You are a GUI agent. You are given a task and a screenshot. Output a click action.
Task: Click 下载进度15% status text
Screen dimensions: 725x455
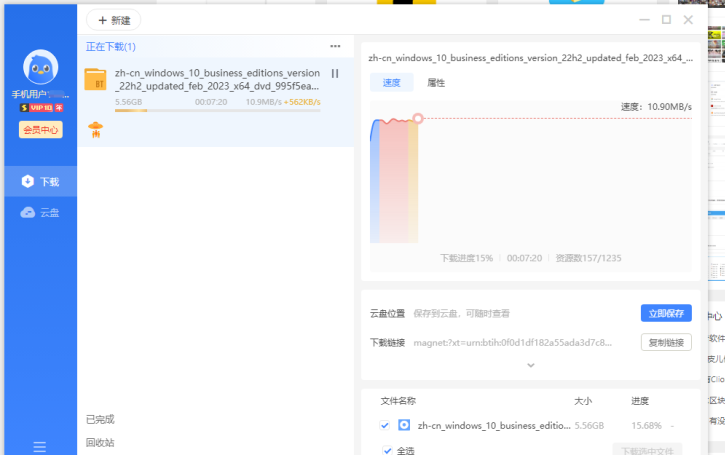pyautogui.click(x=467, y=258)
